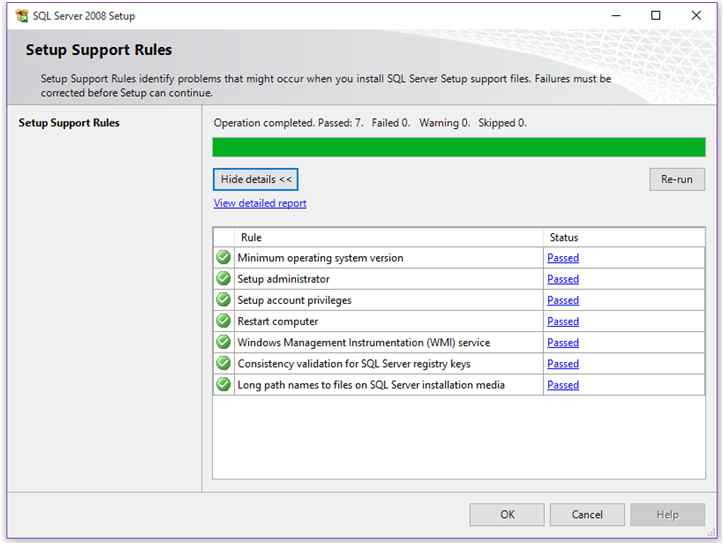Select 'Windows Management Instrumentation (WMI) service' rule text
Image resolution: width=724 pixels, height=545 pixels.
tap(364, 343)
